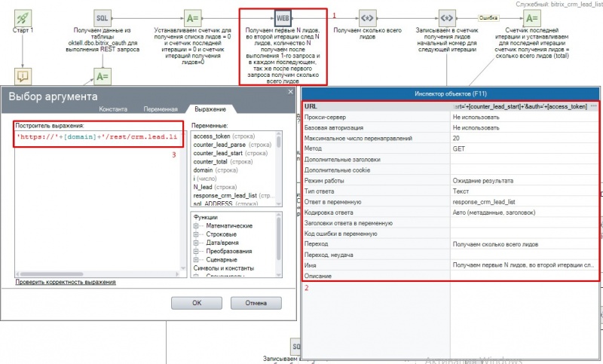
Task: Click the SQL query node icon
Action: tap(103, 18)
